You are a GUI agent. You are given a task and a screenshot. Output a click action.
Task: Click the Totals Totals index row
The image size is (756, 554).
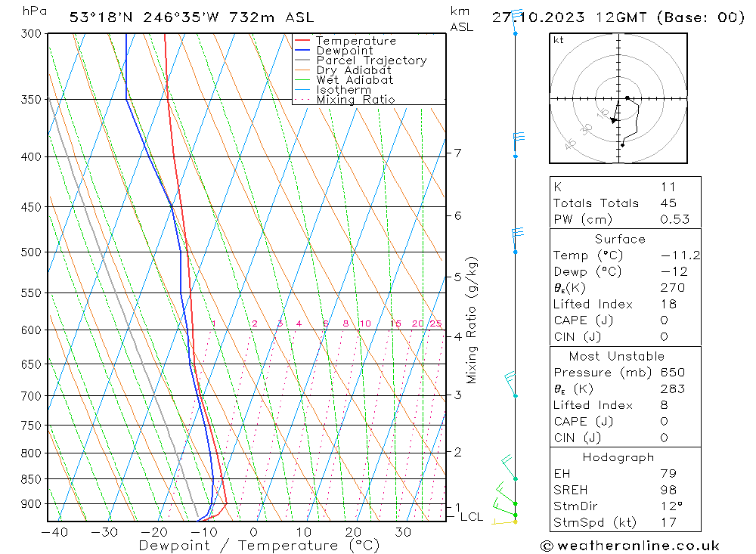(625, 203)
